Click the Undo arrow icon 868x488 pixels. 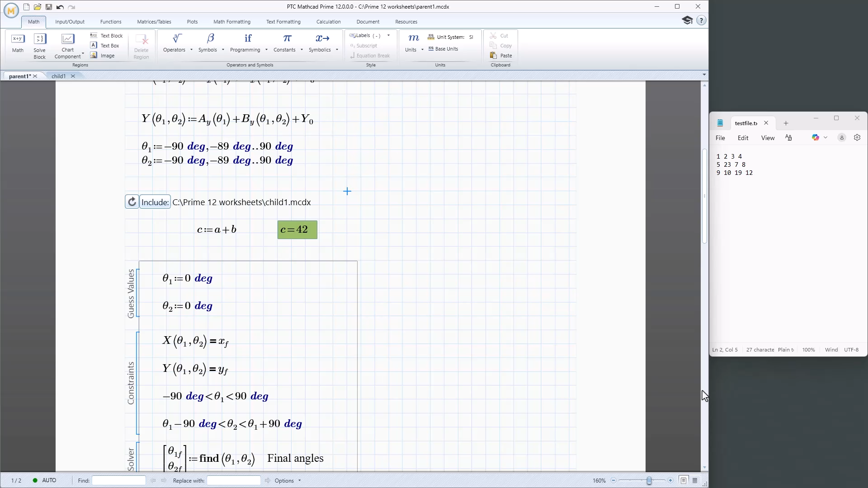pos(60,7)
